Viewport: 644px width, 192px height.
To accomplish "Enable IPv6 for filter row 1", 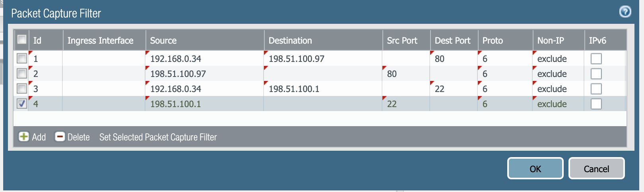I will (596, 59).
